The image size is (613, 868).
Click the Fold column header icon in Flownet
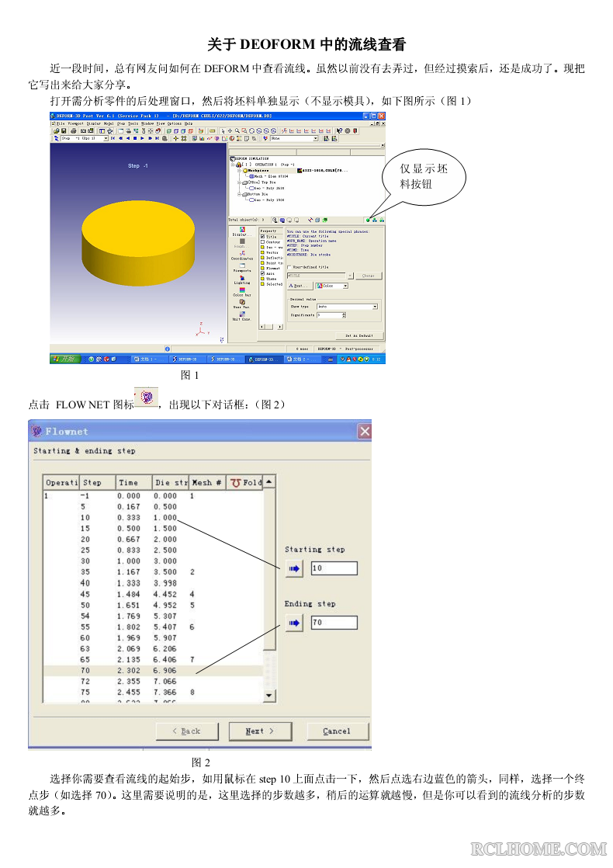click(x=236, y=483)
